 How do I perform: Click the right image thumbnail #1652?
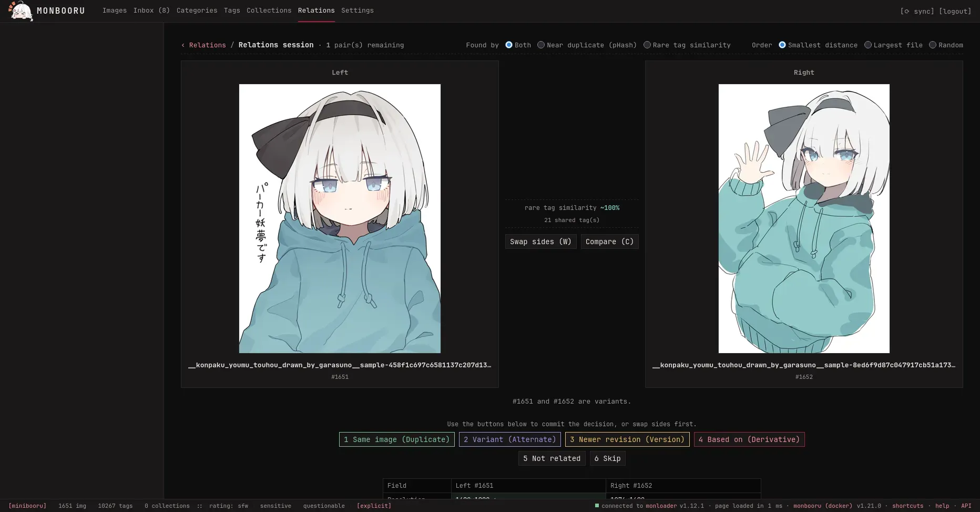tap(804, 218)
